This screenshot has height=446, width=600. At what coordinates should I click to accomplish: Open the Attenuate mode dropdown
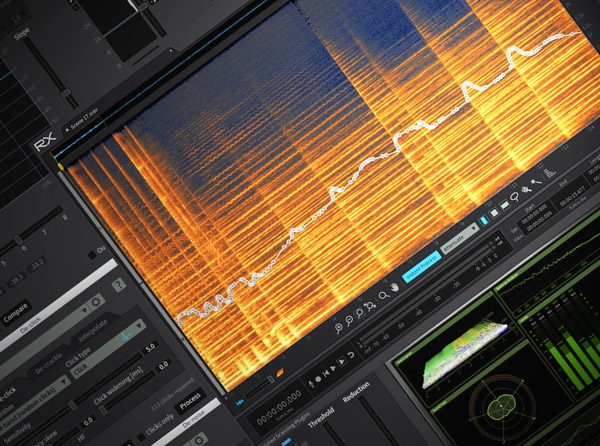click(x=460, y=238)
